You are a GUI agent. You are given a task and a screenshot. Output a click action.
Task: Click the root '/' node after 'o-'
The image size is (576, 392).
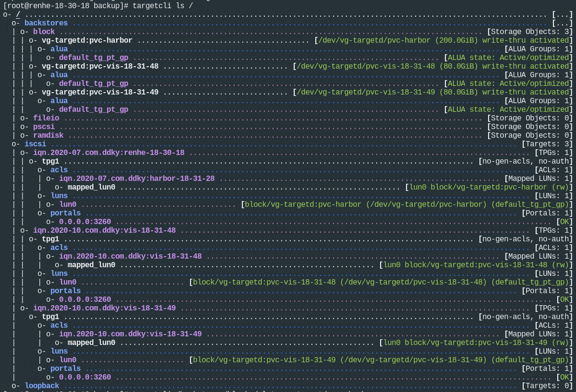[x=18, y=14]
